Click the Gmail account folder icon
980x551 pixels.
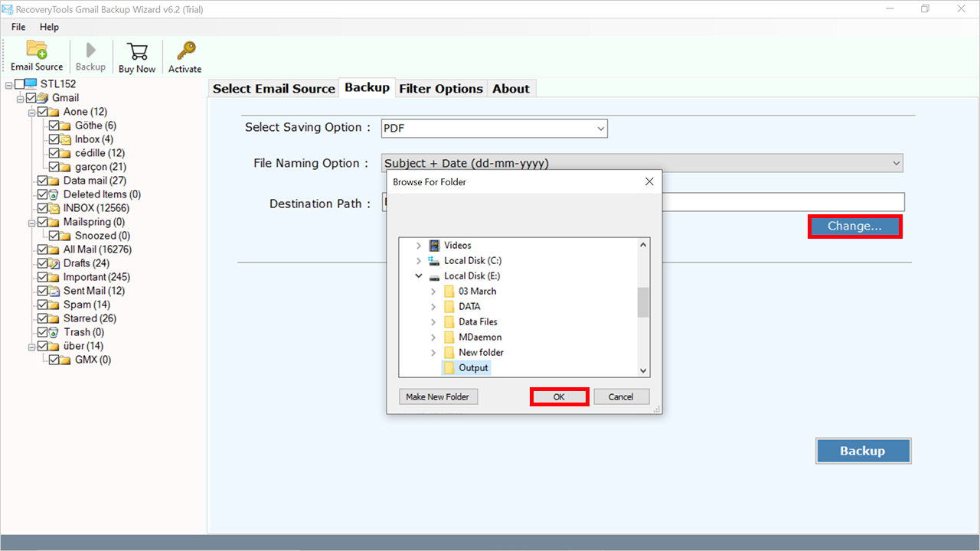[43, 98]
